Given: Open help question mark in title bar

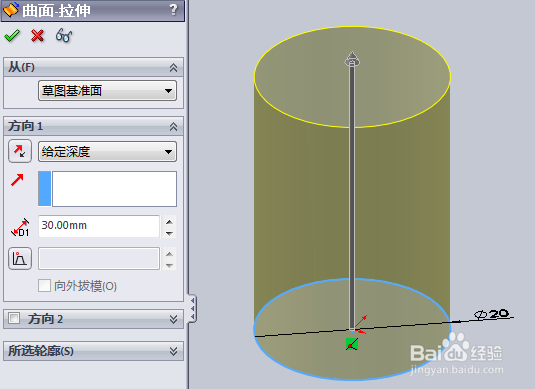Looking at the screenshot, I should click(x=174, y=10).
